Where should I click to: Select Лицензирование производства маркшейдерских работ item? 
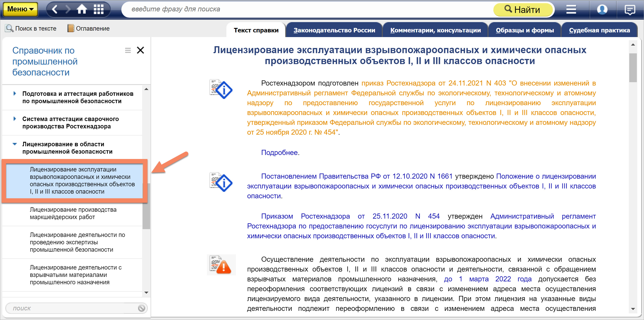pyautogui.click(x=73, y=213)
